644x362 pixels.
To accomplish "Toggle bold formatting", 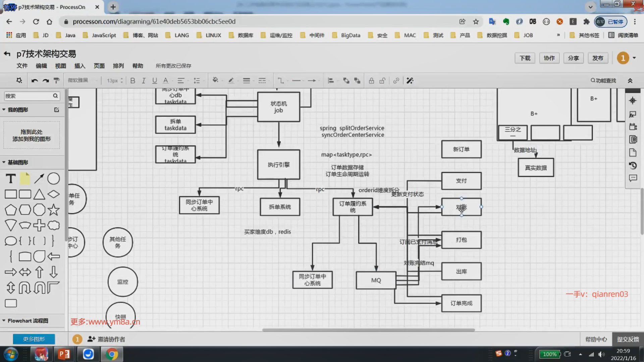I will (133, 81).
